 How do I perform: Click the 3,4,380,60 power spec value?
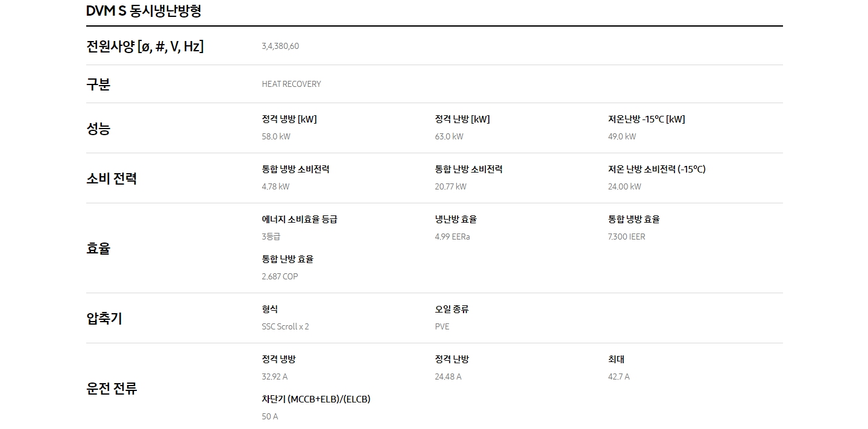point(280,46)
